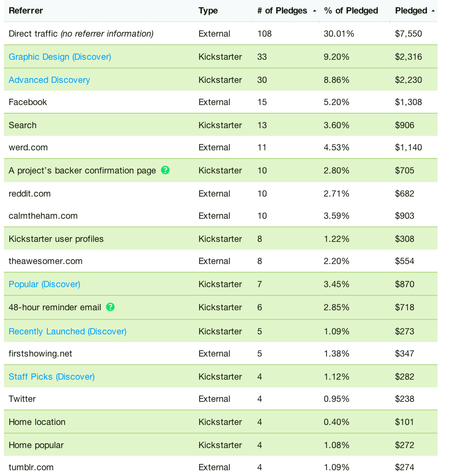
Task: Click the Type column header
Action: coord(208,11)
